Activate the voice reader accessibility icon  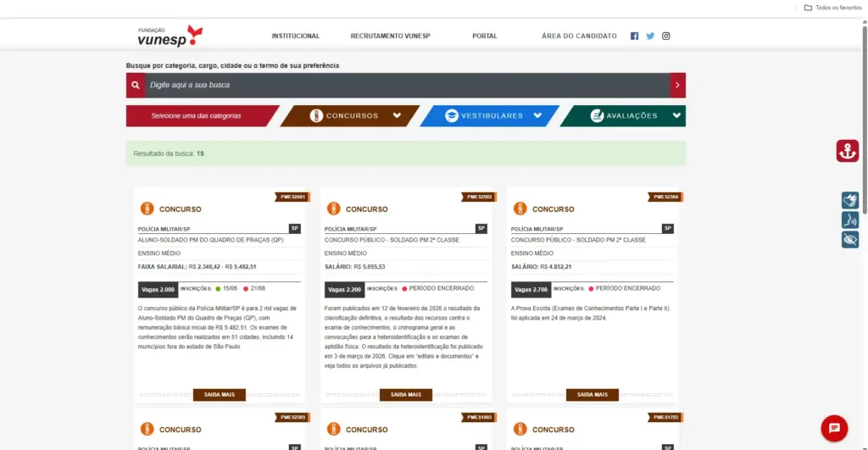849,219
